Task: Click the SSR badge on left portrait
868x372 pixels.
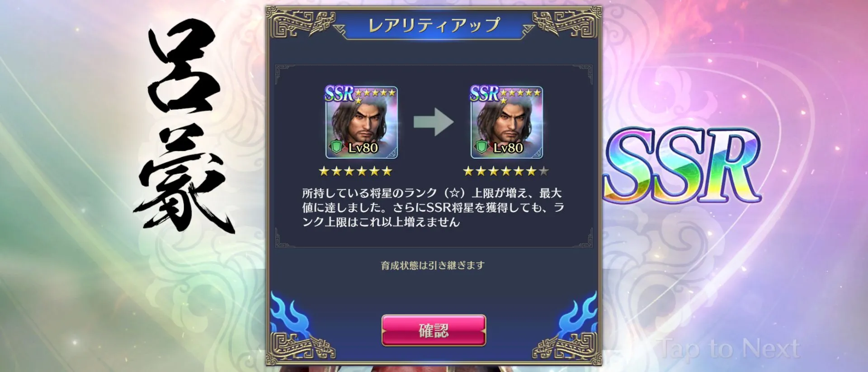Action: [x=339, y=94]
